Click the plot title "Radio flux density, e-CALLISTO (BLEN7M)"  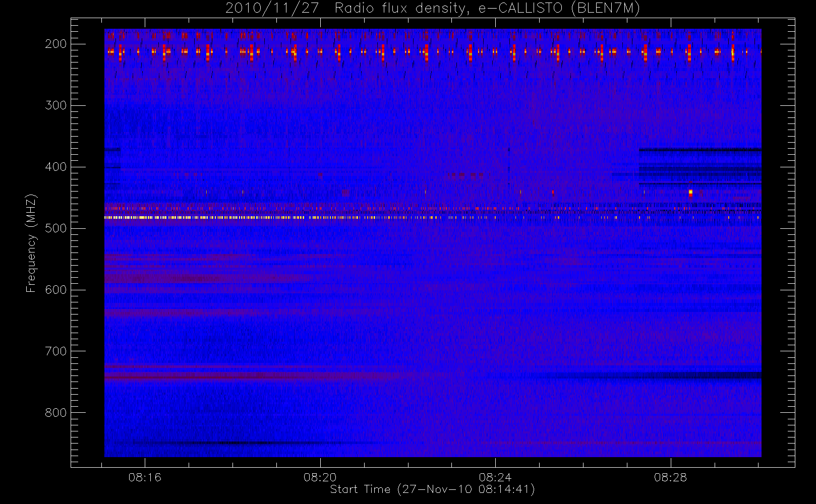488,9
